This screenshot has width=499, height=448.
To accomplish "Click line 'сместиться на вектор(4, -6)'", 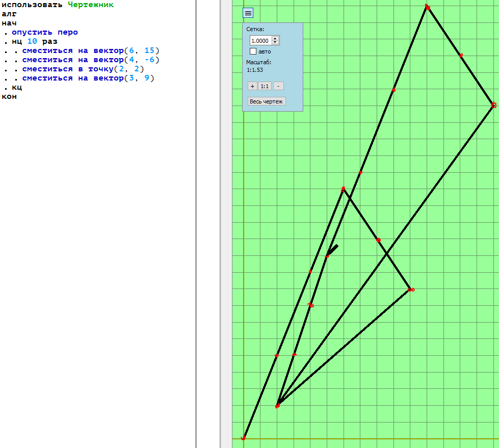I will tap(91, 60).
